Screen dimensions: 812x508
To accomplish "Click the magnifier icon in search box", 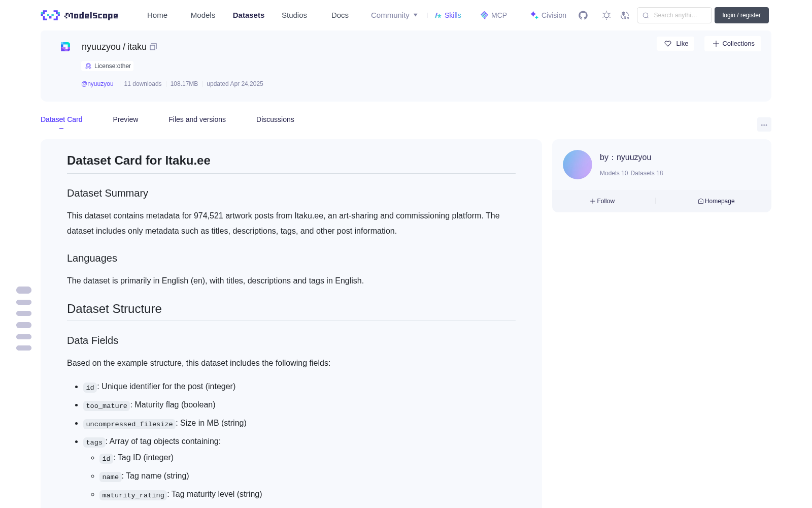I will click(646, 15).
